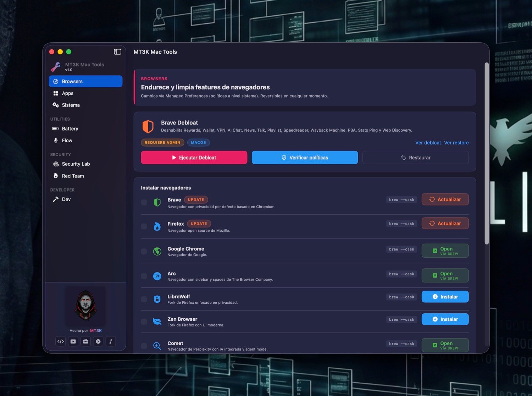Click the brew --cask tag for LibreWolf
Image resolution: width=532 pixels, height=396 pixels.
click(x=401, y=297)
